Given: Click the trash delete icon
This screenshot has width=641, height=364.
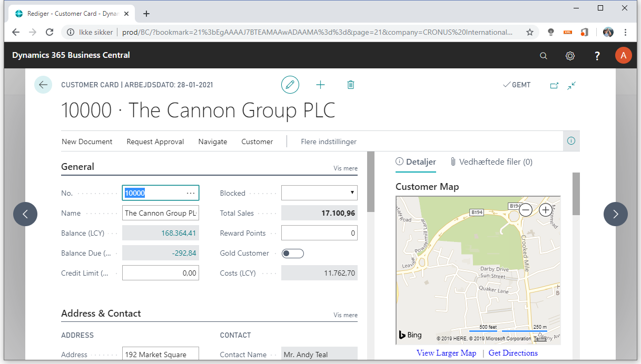Looking at the screenshot, I should tap(351, 85).
